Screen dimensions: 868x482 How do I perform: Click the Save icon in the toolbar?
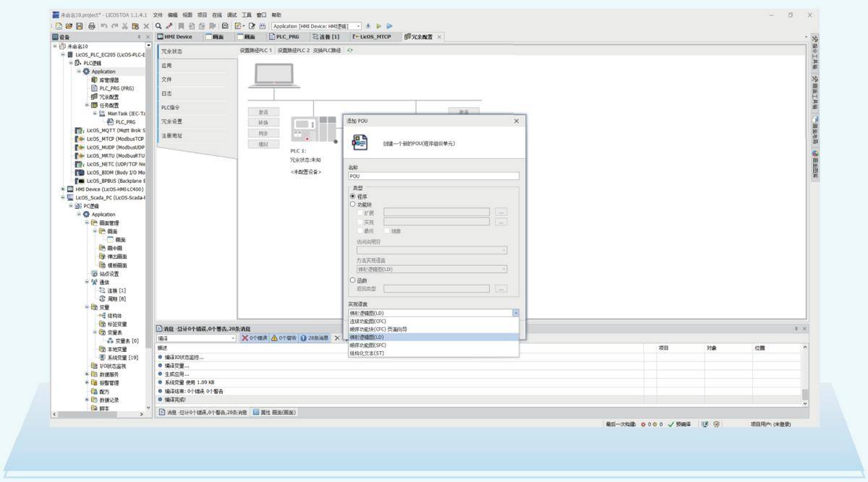(x=80, y=26)
